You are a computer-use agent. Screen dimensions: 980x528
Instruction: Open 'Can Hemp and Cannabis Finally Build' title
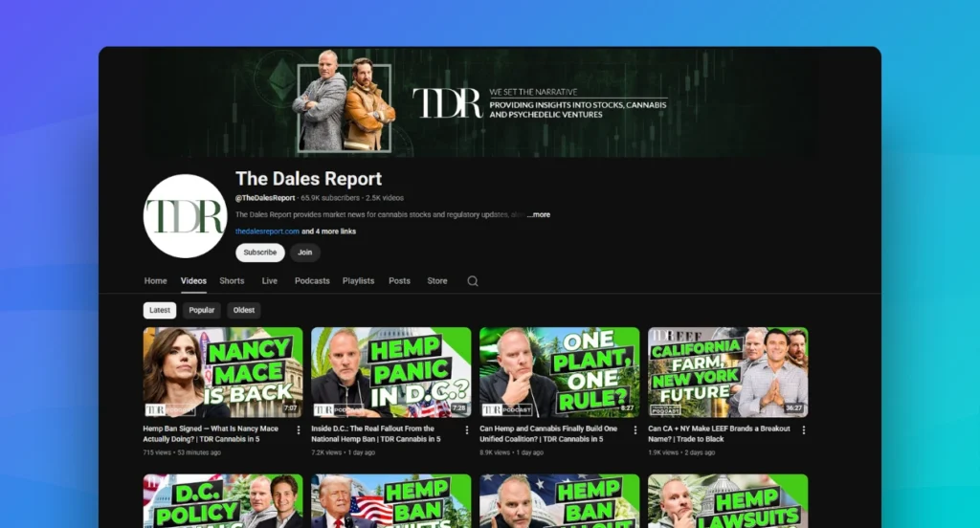[x=548, y=433]
